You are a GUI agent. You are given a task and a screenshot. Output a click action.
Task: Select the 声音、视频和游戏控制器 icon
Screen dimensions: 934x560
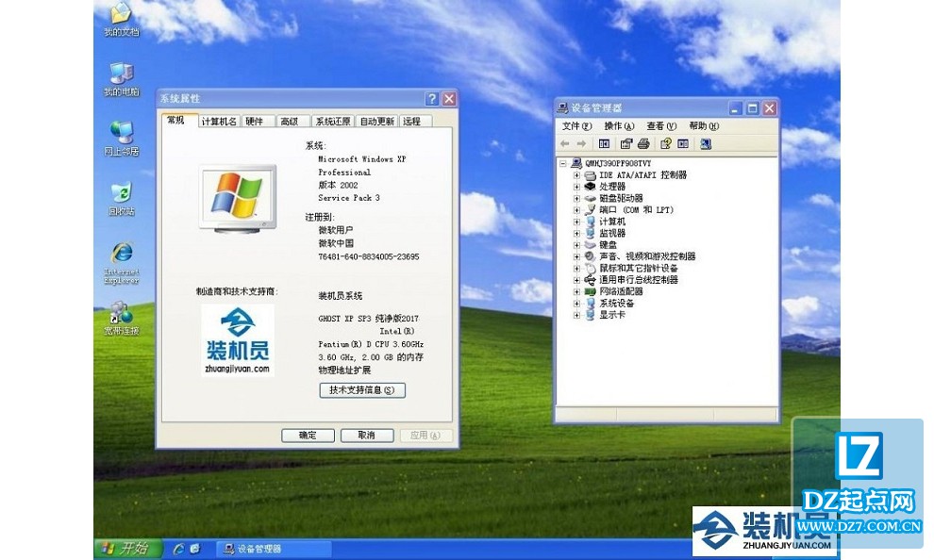[x=591, y=256]
